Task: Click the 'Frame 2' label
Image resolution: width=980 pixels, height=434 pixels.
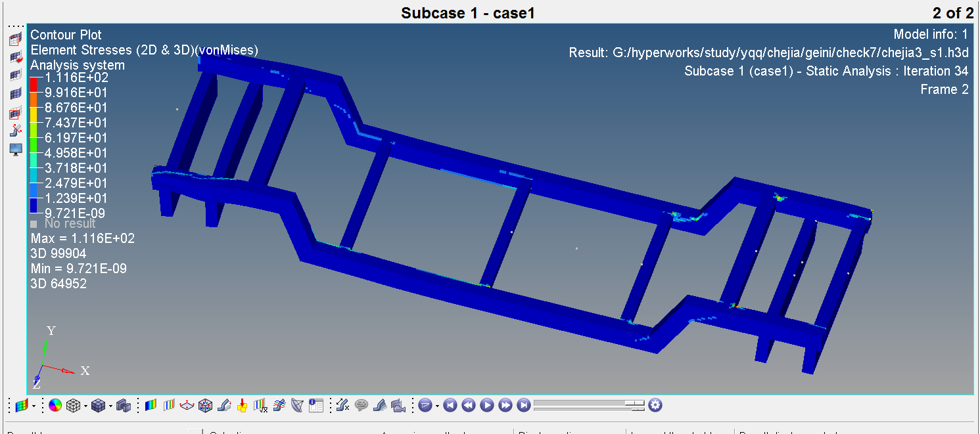Action: 945,90
